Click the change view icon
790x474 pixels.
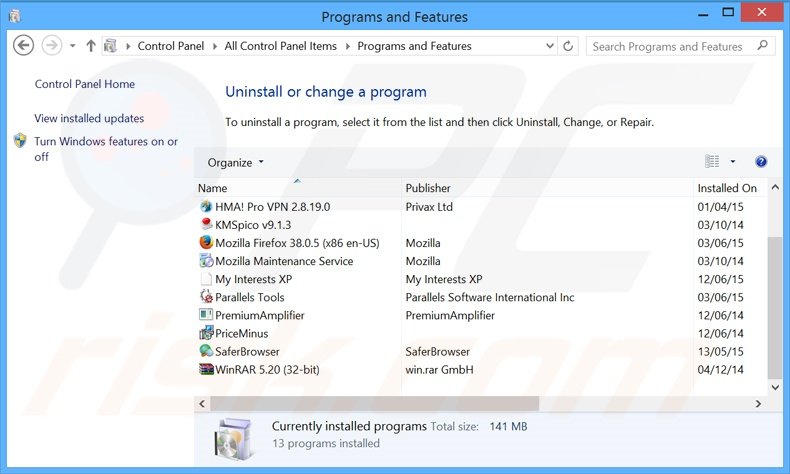pos(712,161)
